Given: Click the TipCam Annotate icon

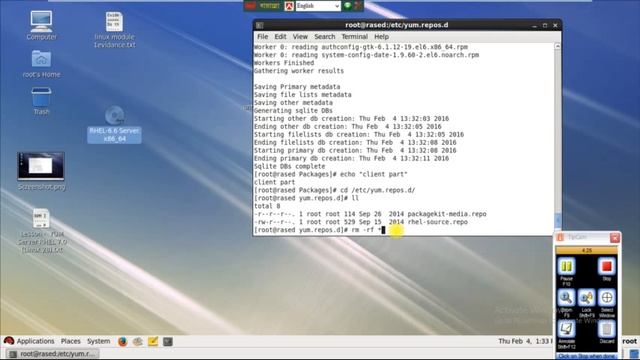Looking at the screenshot, I should pos(567,329).
